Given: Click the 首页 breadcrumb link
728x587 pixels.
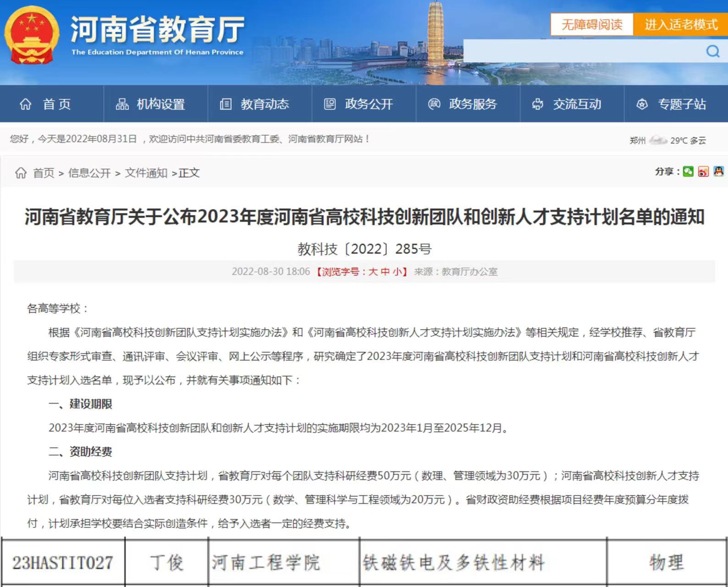Looking at the screenshot, I should tap(44, 173).
